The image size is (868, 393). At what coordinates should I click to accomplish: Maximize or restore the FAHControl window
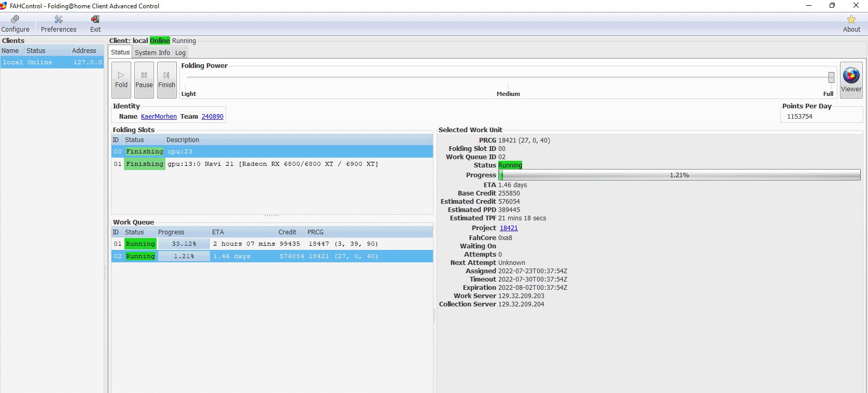[x=832, y=6]
